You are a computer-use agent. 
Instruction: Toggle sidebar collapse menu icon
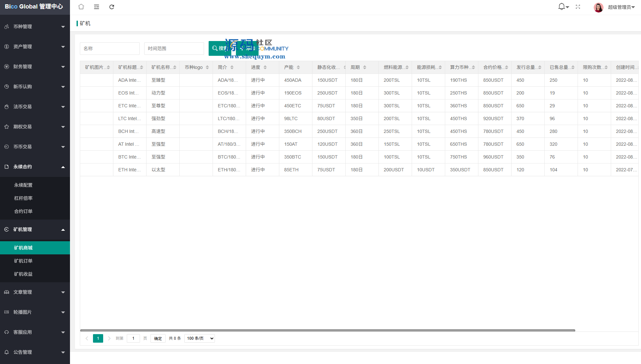[97, 7]
